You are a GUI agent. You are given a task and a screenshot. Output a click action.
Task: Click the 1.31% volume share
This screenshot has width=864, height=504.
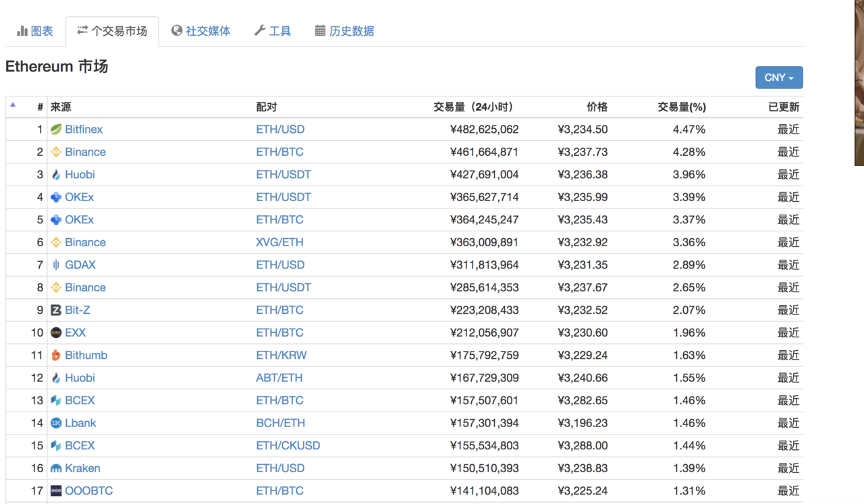click(x=689, y=491)
